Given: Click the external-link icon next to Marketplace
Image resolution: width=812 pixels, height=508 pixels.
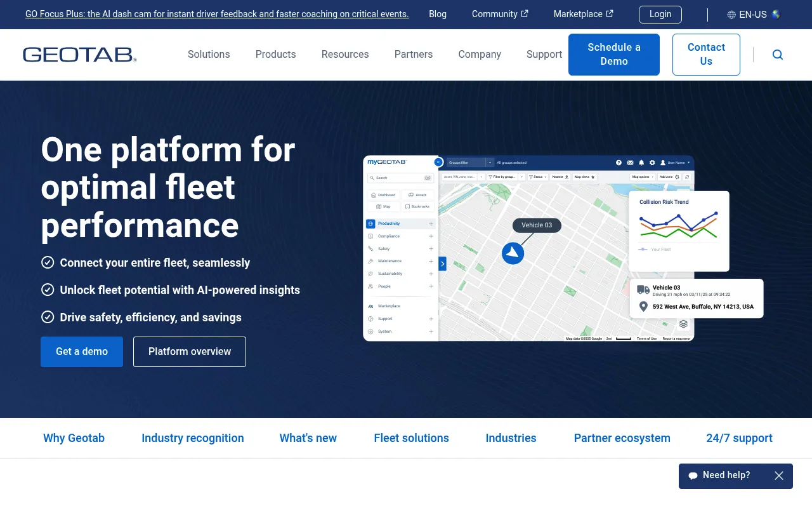Looking at the screenshot, I should [610, 13].
